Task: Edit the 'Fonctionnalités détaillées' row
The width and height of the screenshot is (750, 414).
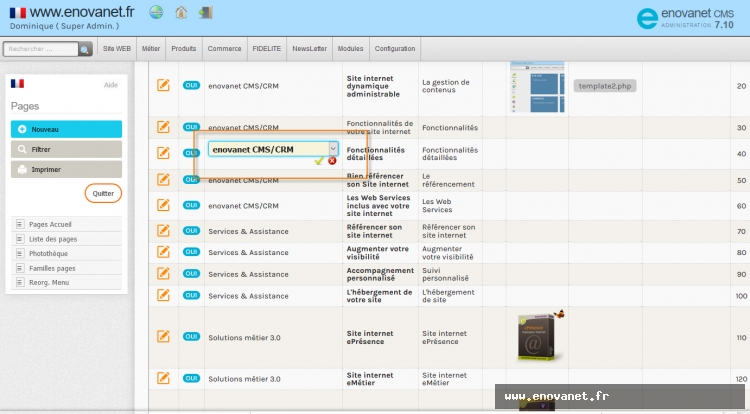Action: tap(163, 153)
